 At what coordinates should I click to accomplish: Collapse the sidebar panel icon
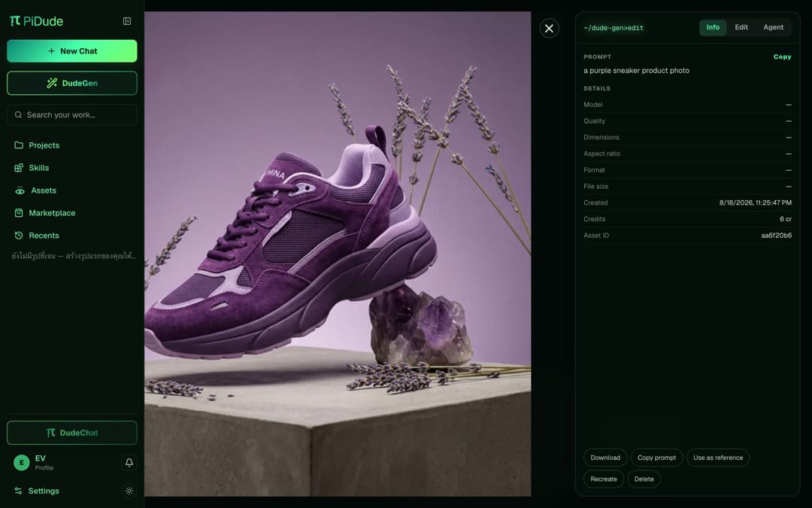click(x=127, y=21)
